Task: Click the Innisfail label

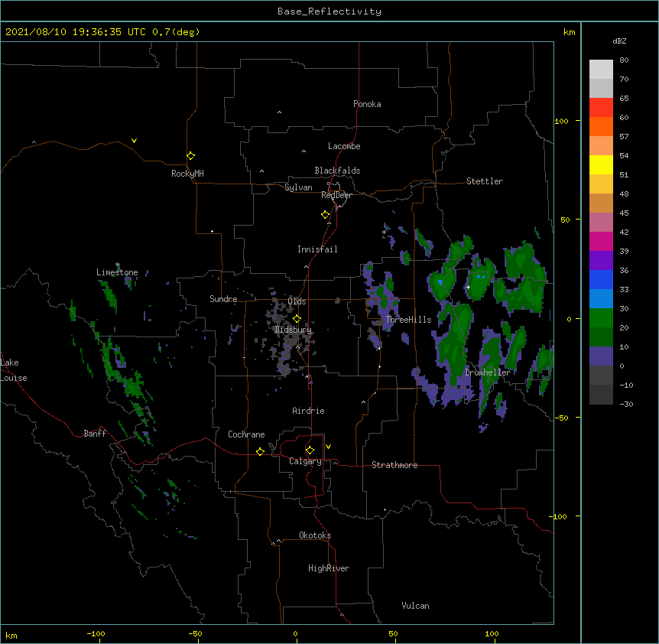Action: pyautogui.click(x=317, y=249)
